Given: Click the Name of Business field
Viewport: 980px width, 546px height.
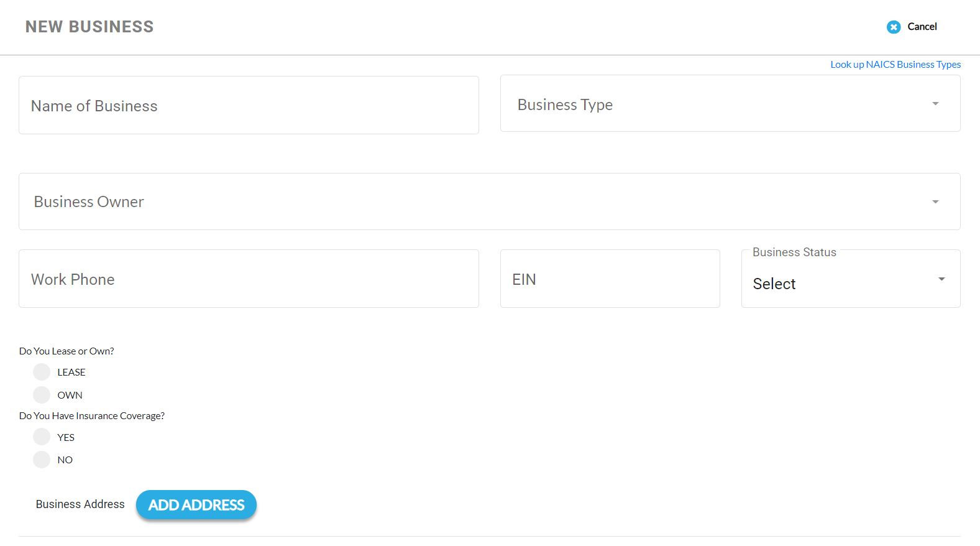Looking at the screenshot, I should click(x=249, y=105).
